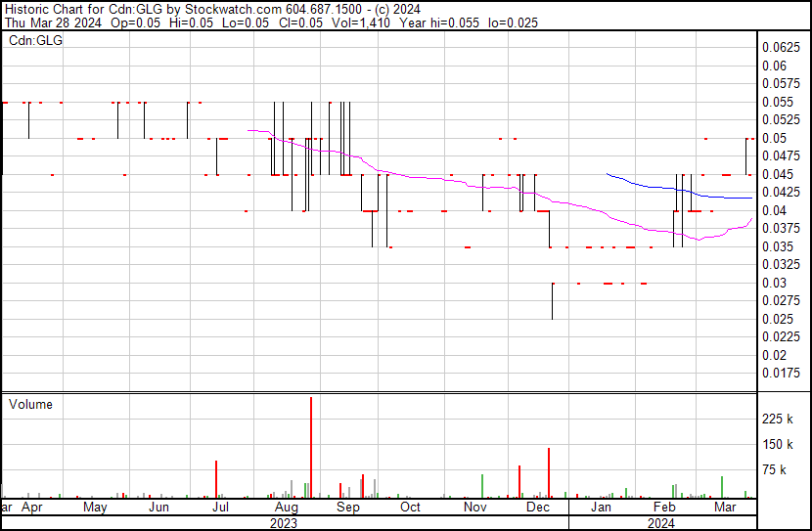Image resolution: width=812 pixels, height=531 pixels.
Task: Click the '150 k' volume axis label
Action: pyautogui.click(x=778, y=444)
